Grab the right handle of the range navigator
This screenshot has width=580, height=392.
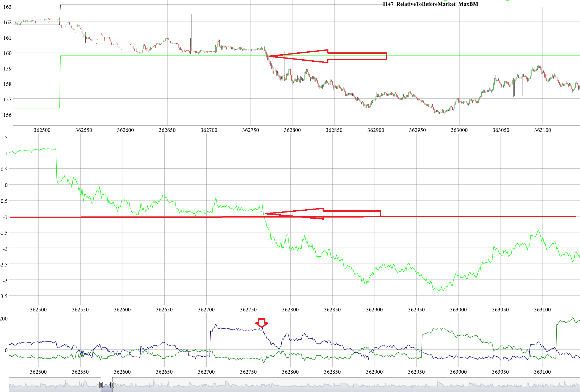tap(112, 385)
